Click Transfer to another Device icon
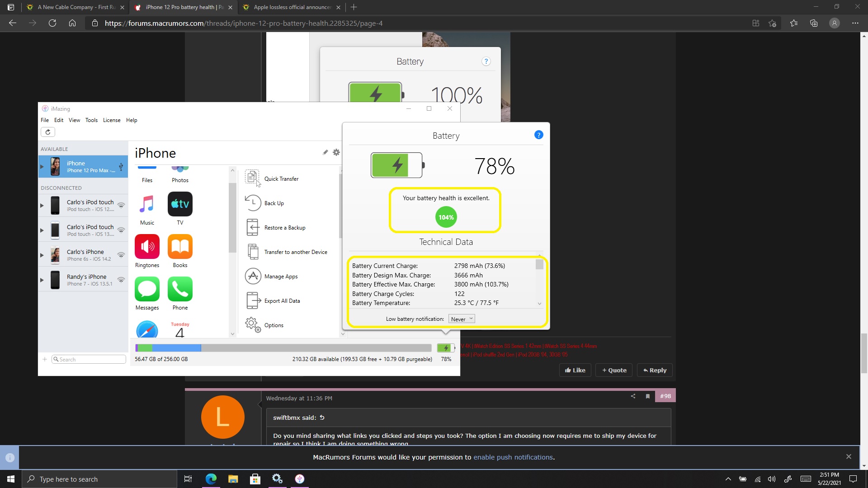The image size is (868, 488). point(253,252)
